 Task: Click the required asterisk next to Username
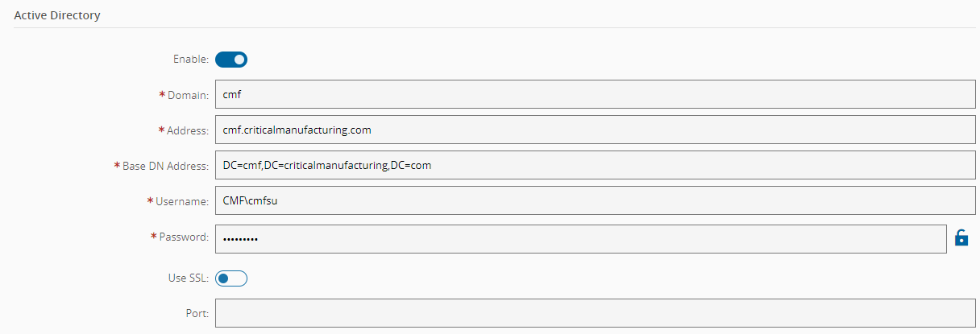(151, 201)
